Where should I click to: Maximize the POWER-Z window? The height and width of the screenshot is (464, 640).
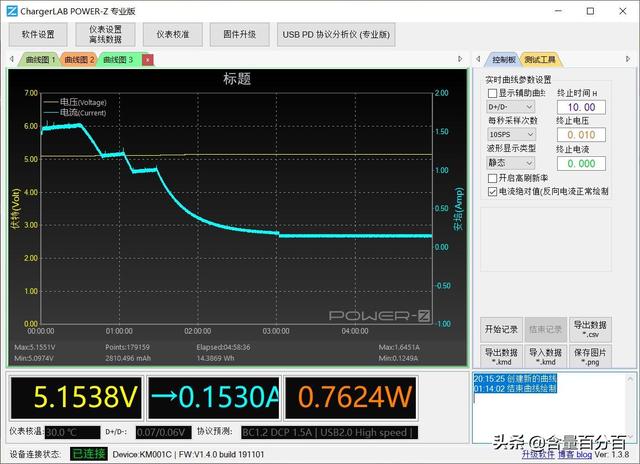click(x=590, y=11)
